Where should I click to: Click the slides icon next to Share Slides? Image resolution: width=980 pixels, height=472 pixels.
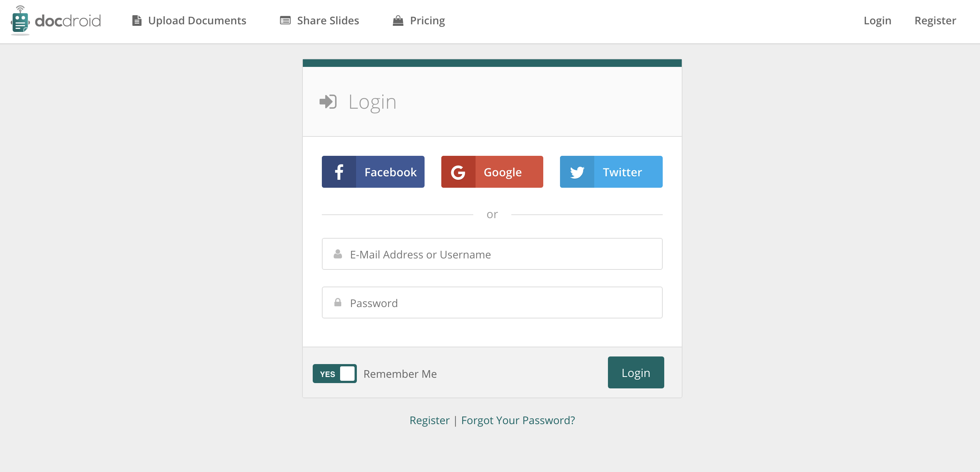[x=285, y=20]
